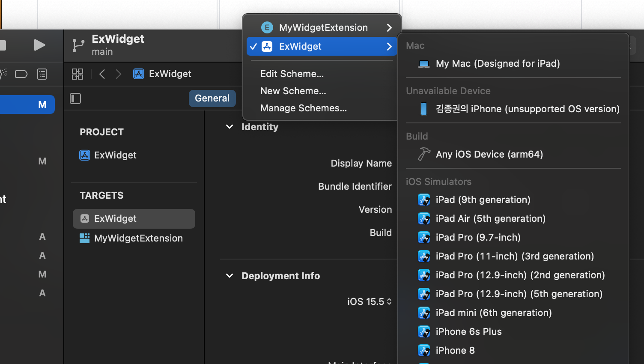The height and width of the screenshot is (364, 644).
Task: Run the project with the play button
Action: pos(39,45)
